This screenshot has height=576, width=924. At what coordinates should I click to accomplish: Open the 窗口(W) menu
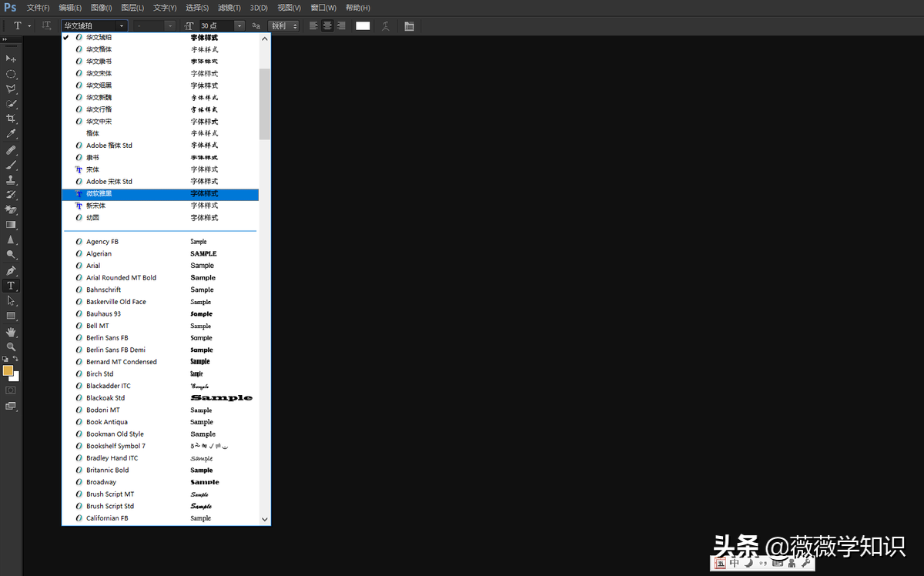[324, 8]
